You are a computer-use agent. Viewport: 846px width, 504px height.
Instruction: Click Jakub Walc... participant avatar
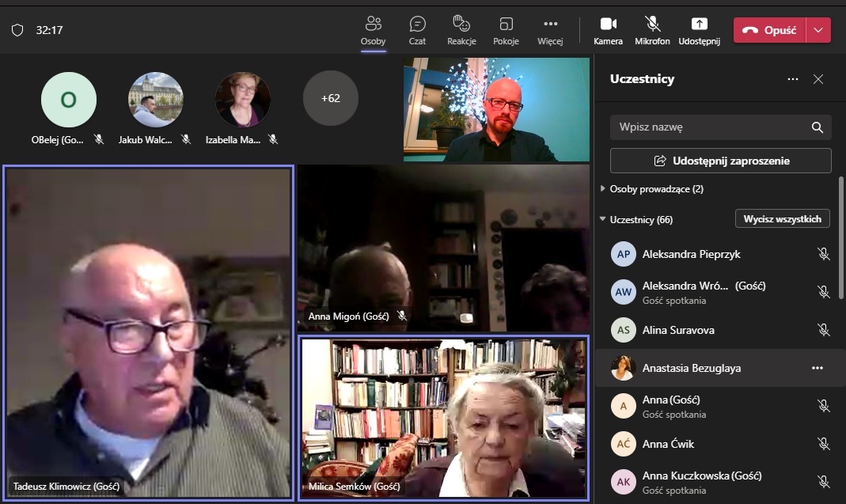tap(156, 100)
